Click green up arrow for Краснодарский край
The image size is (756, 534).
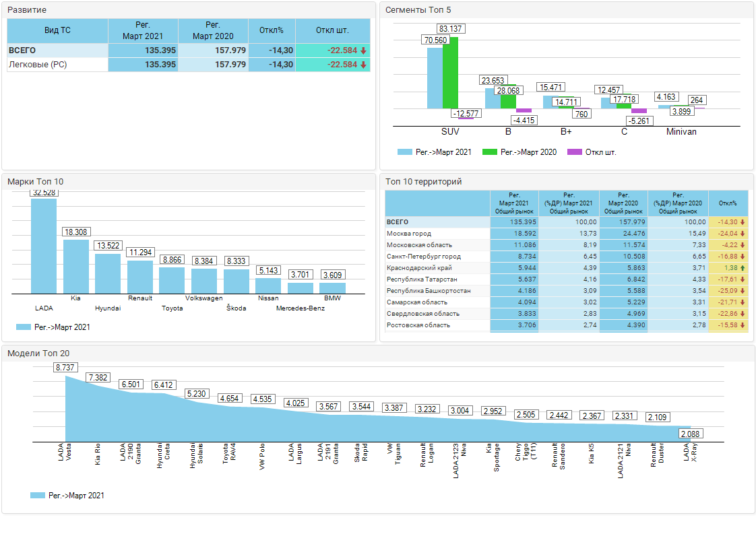[743, 268]
